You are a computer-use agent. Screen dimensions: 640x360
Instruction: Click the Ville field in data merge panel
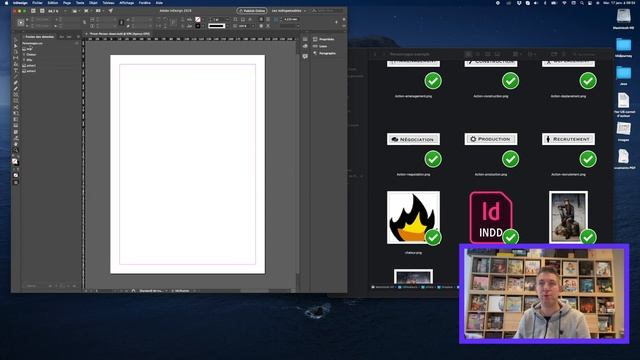point(28,60)
